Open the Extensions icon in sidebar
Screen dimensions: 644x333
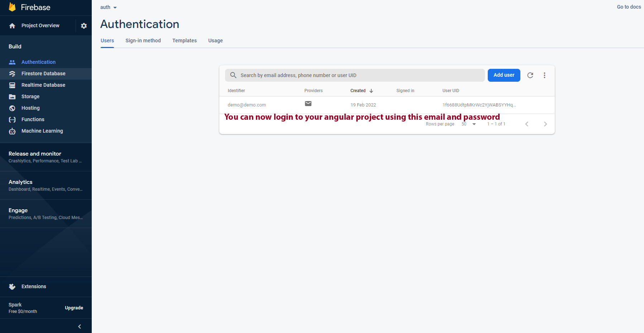[x=12, y=286]
